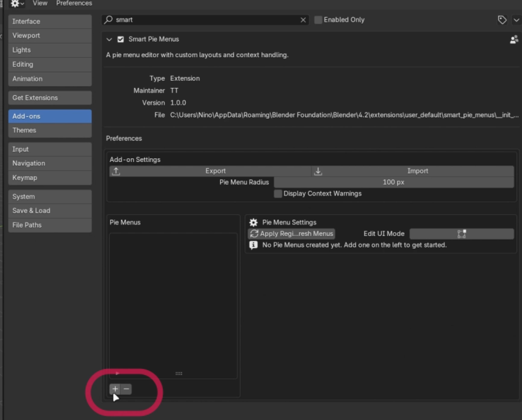Click the Export settings button
This screenshot has height=420, width=522.
(210, 171)
